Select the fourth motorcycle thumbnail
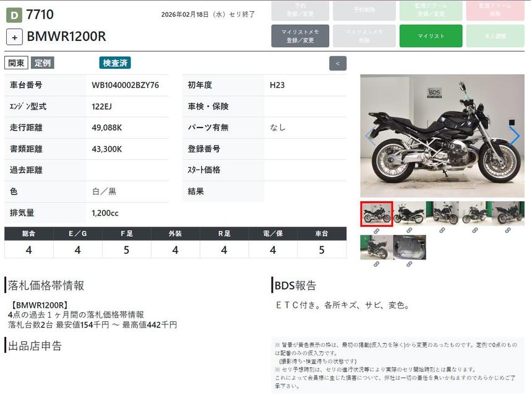Image resolution: width=532 pixels, height=413 pixels. click(x=475, y=214)
